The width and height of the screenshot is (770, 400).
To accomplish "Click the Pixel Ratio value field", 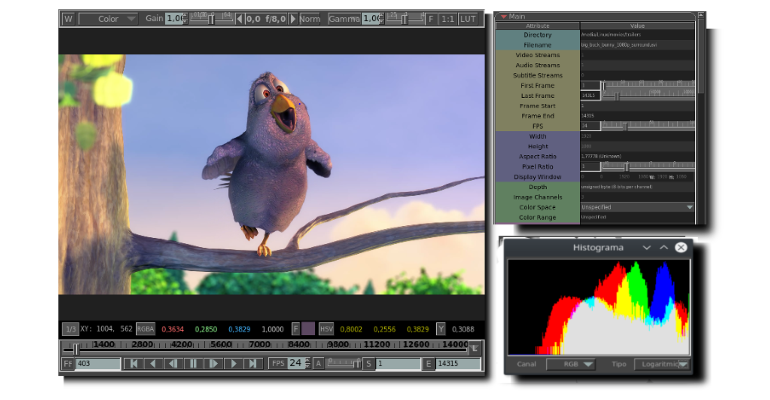I will tap(591, 166).
